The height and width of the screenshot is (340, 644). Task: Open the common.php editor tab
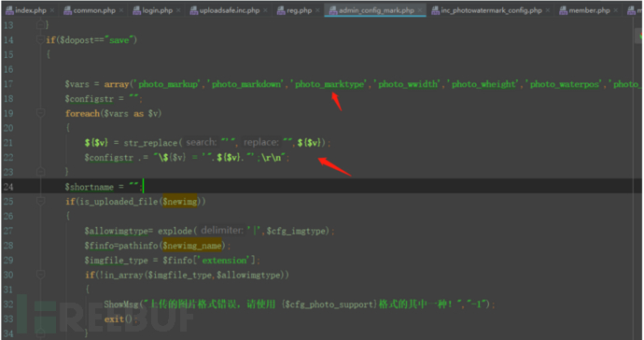[x=94, y=10]
